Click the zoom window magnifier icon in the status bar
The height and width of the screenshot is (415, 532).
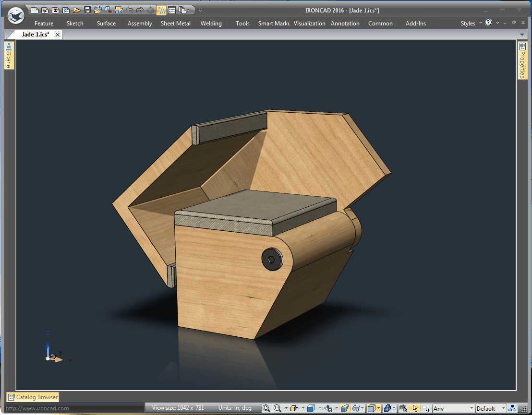click(x=266, y=408)
